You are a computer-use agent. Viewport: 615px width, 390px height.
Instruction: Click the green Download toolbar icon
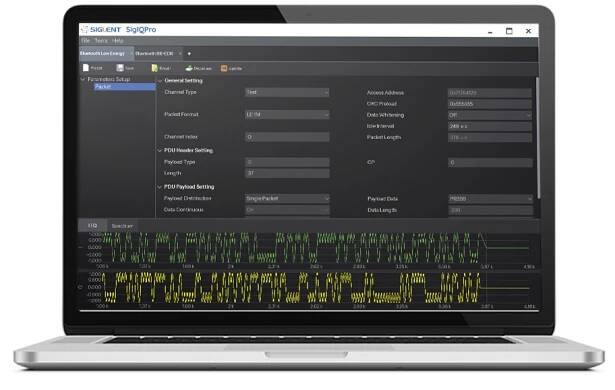[189, 68]
